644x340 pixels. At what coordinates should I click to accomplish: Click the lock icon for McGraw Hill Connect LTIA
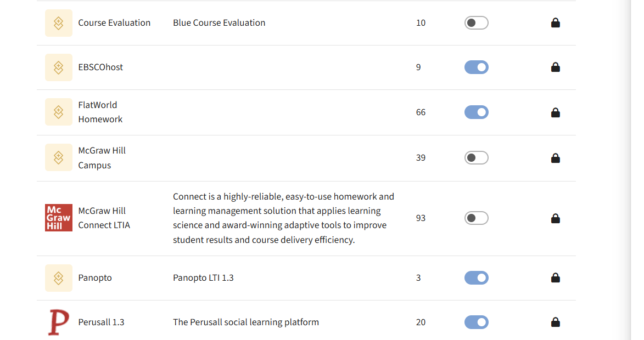click(556, 218)
